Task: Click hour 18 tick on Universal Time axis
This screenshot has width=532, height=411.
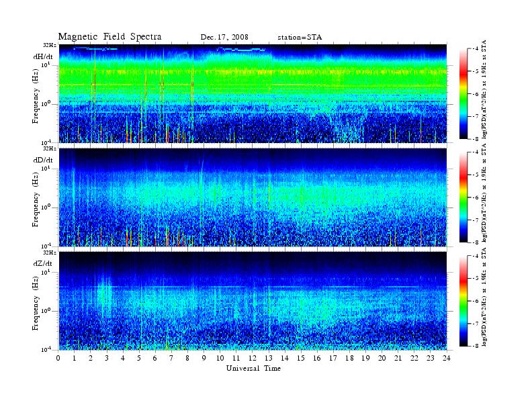Action: coord(349,358)
